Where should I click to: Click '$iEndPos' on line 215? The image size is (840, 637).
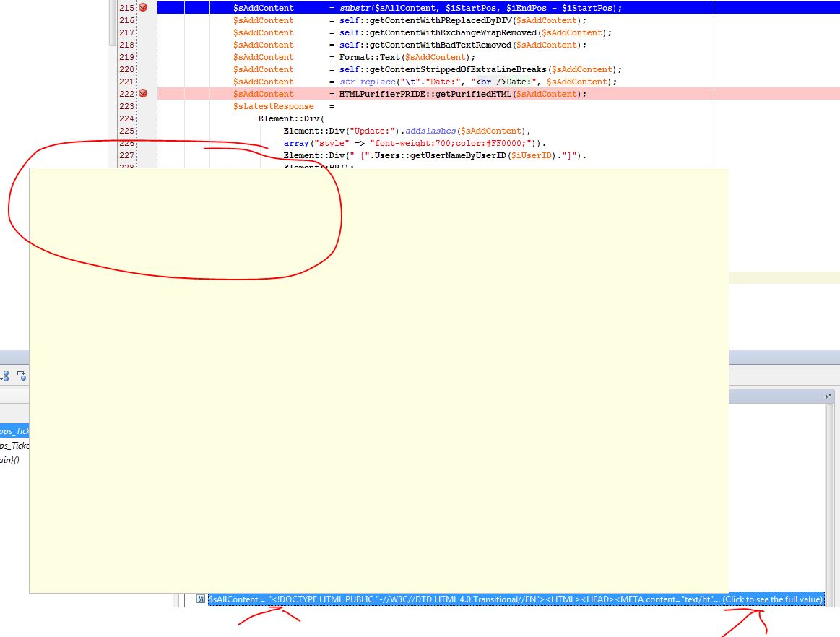coord(527,8)
